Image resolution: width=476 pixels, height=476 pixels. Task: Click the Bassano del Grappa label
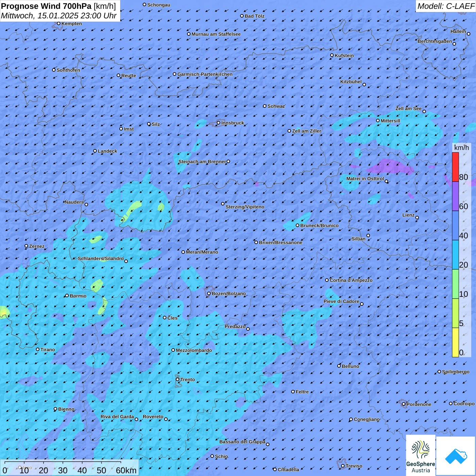click(242, 442)
